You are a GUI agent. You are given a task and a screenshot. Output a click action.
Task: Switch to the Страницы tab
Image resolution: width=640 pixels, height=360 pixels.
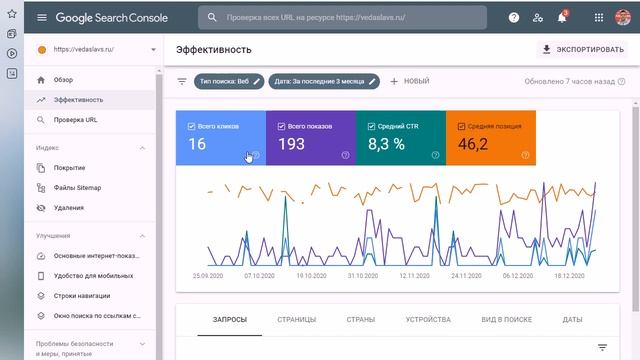[x=297, y=320]
